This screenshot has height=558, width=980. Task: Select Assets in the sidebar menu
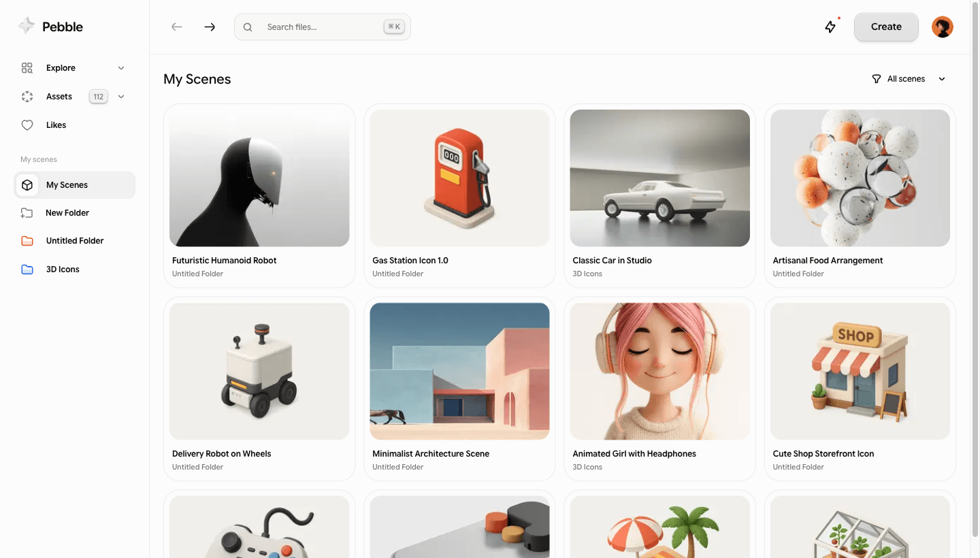59,97
